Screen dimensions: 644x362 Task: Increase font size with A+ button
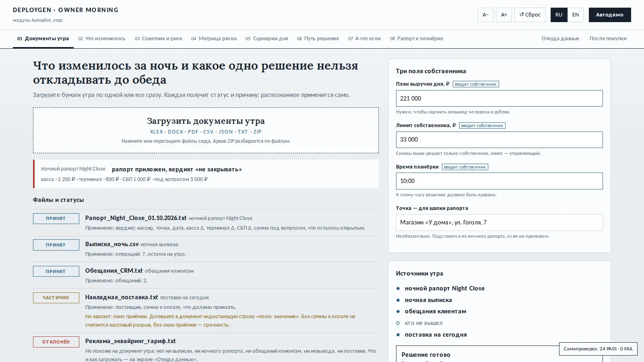coord(504,15)
